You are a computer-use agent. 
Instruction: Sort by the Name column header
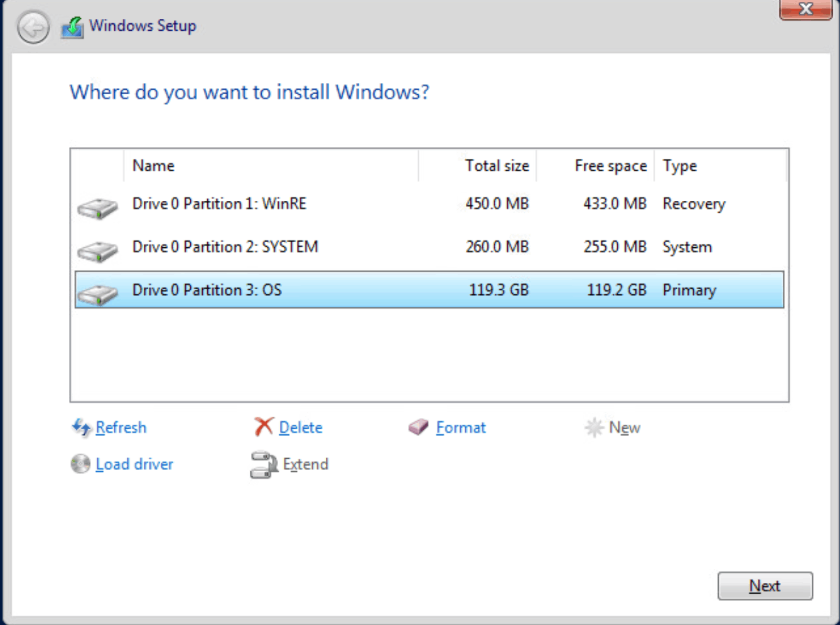271,166
